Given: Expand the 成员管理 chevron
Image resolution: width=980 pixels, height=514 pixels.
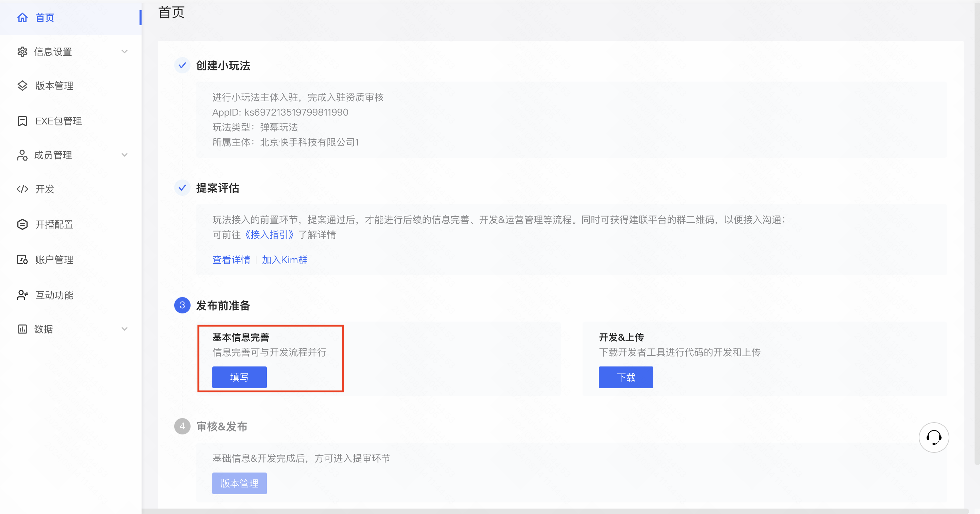Looking at the screenshot, I should click(x=125, y=155).
